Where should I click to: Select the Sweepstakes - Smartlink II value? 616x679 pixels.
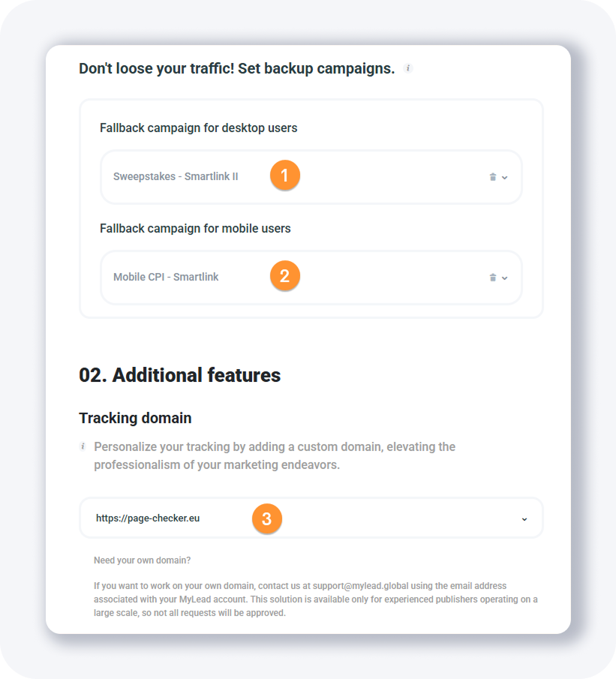(176, 177)
